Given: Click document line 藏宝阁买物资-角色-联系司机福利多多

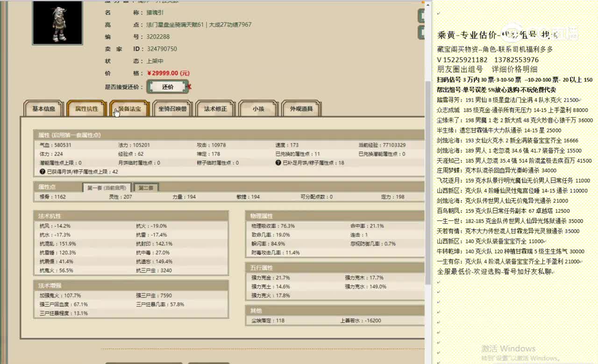Looking at the screenshot, I should coord(495,49).
